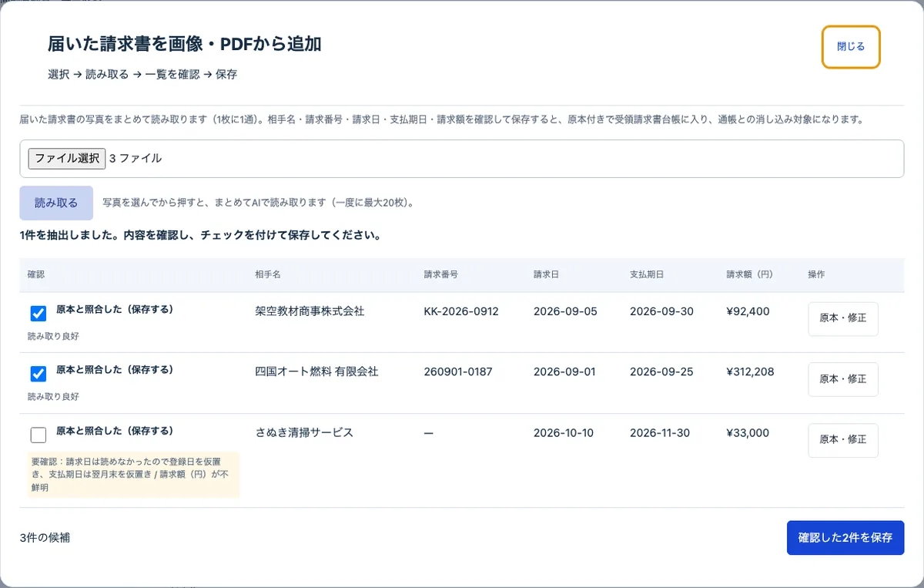Click due date 2026-11-30
Viewport: 924px width, 588px height.
(661, 432)
